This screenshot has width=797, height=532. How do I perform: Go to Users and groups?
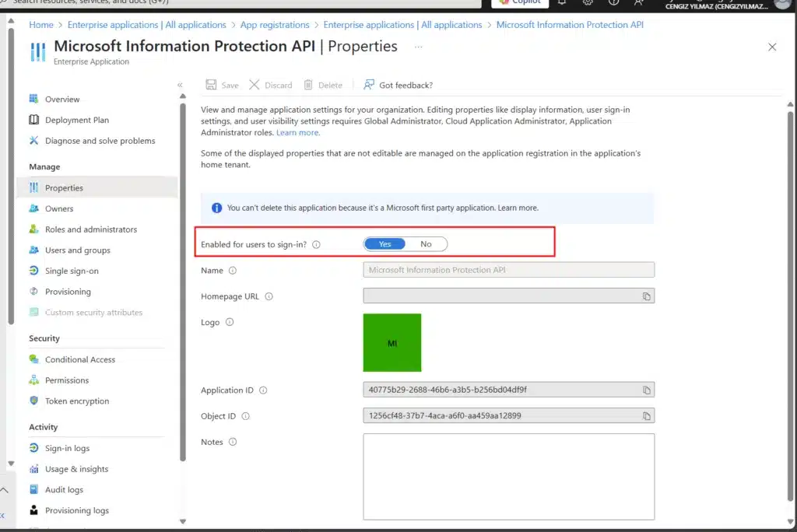77,250
